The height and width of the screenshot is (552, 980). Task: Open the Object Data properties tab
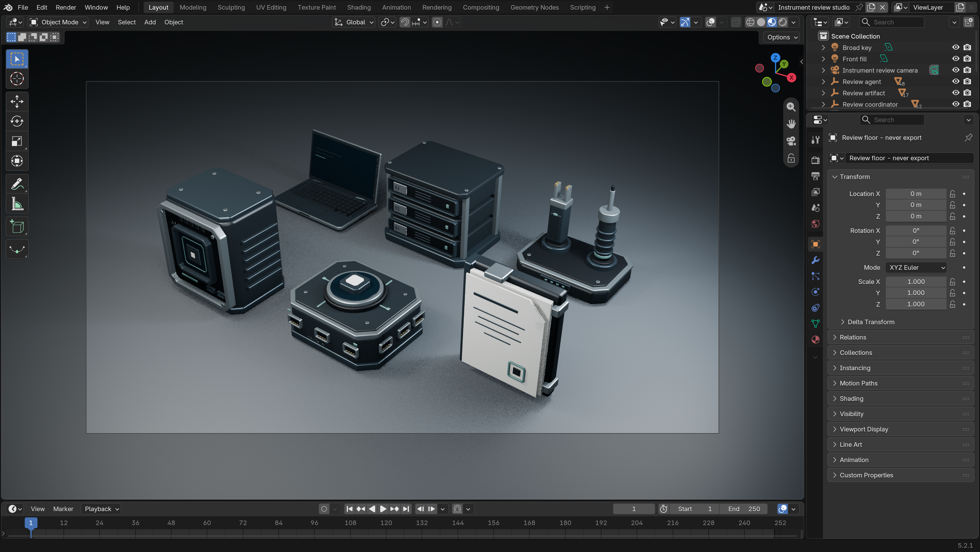click(x=815, y=324)
